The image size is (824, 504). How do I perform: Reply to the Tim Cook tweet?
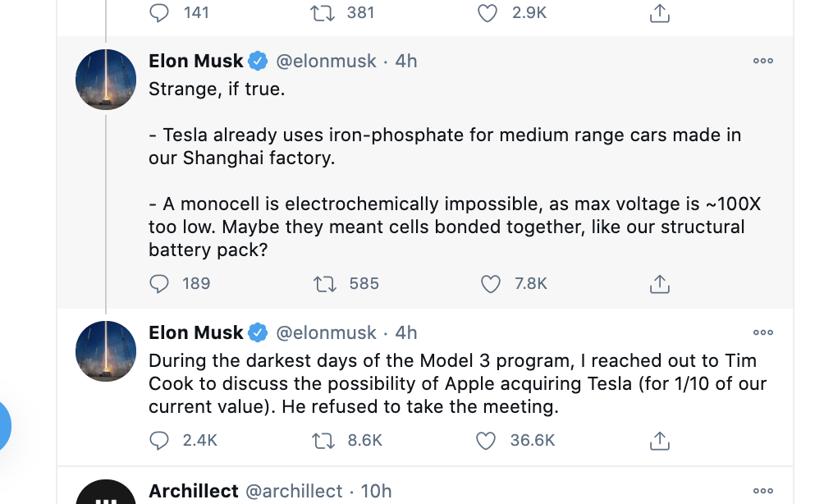(159, 441)
